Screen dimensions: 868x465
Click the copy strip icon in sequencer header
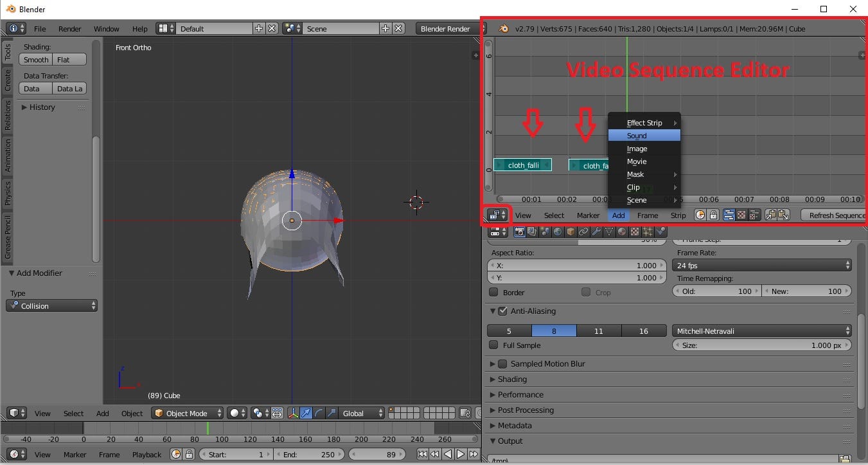click(771, 215)
